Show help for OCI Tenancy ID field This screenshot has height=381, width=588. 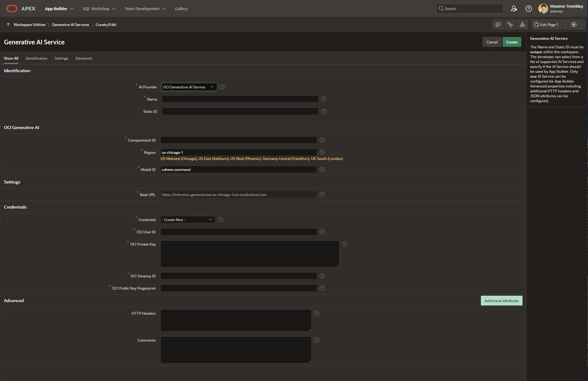322,276
